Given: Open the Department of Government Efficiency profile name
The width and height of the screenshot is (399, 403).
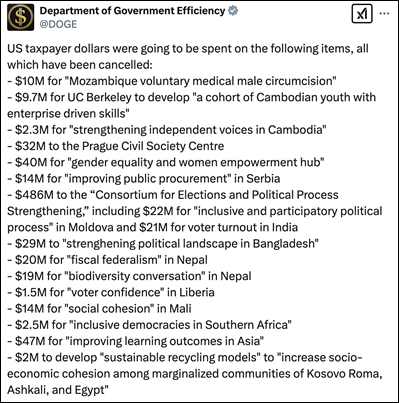Looking at the screenshot, I should click(132, 11).
